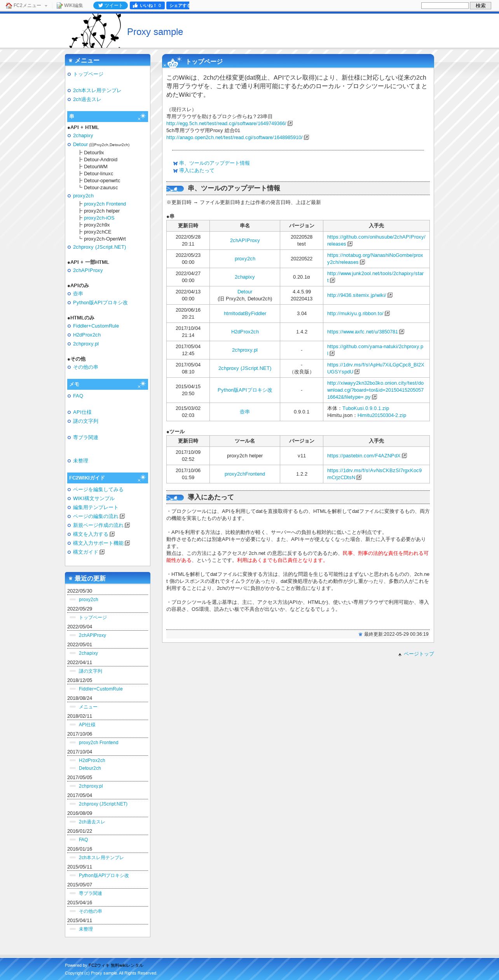
Task: Click external icon after notabug proxy2ch releases
Action: click(x=363, y=262)
